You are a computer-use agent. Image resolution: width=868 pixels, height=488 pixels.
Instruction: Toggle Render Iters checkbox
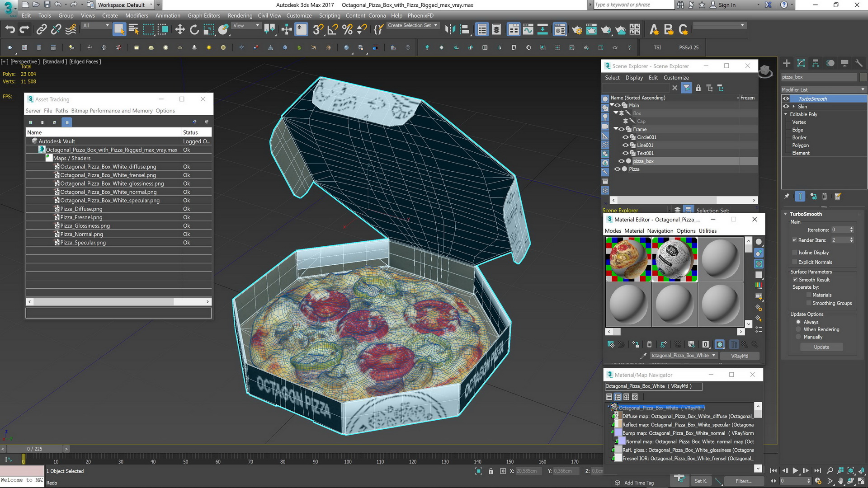click(x=795, y=240)
